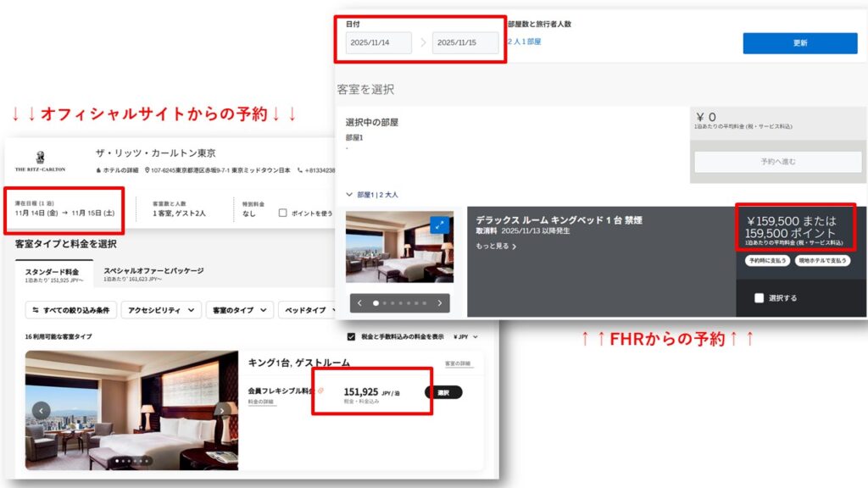
Task: Open the アクセシビリティ dropdown
Action: click(x=161, y=310)
